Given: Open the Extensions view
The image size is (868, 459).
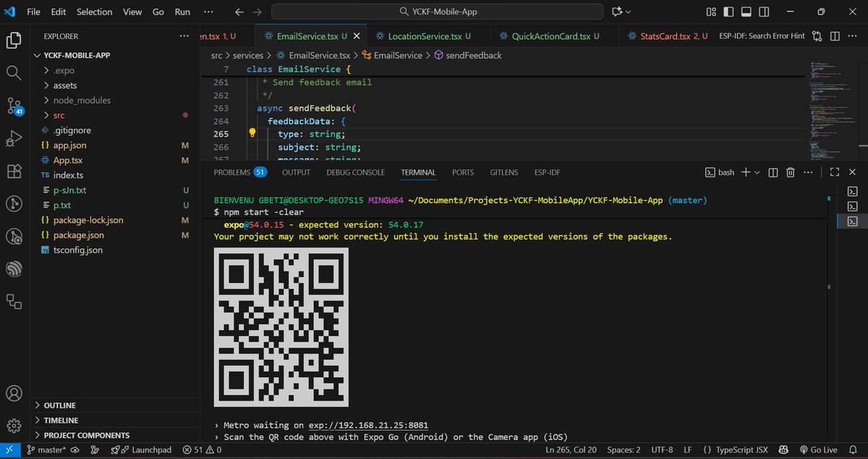Looking at the screenshot, I should [x=13, y=172].
